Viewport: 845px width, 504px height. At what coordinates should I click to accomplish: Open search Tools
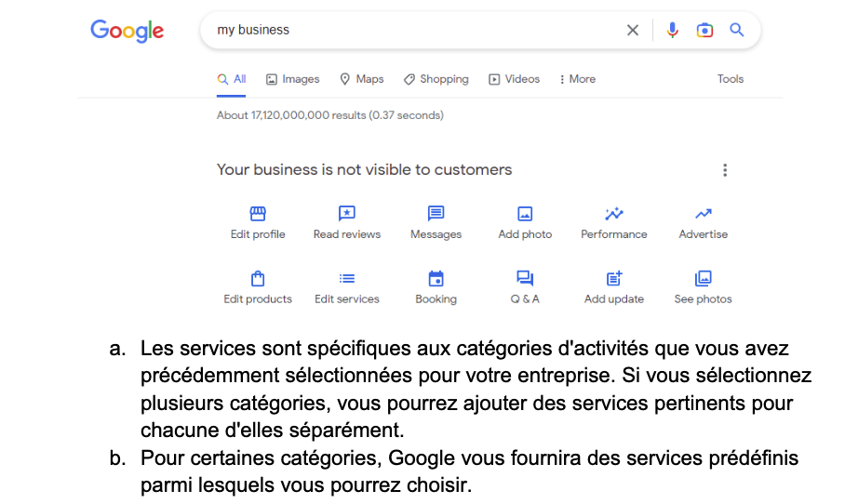click(x=731, y=79)
